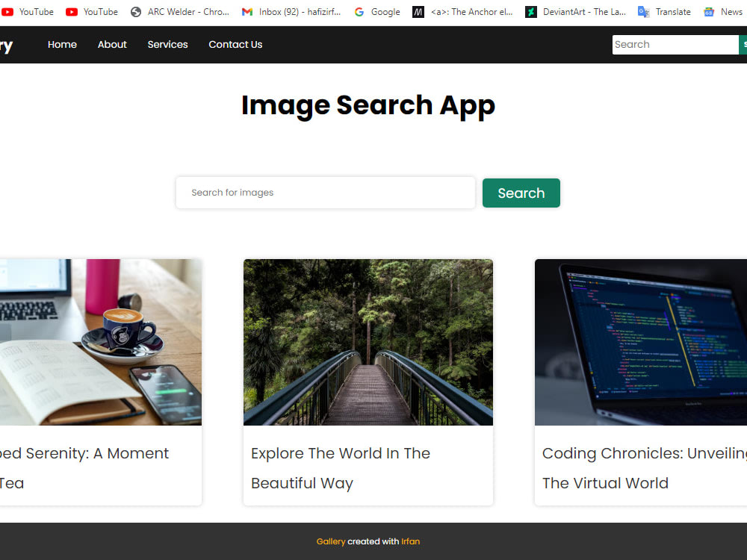Viewport: 747px width, 560px height.
Task: Open the MDN Anchor element bookmark
Action: tap(462, 12)
